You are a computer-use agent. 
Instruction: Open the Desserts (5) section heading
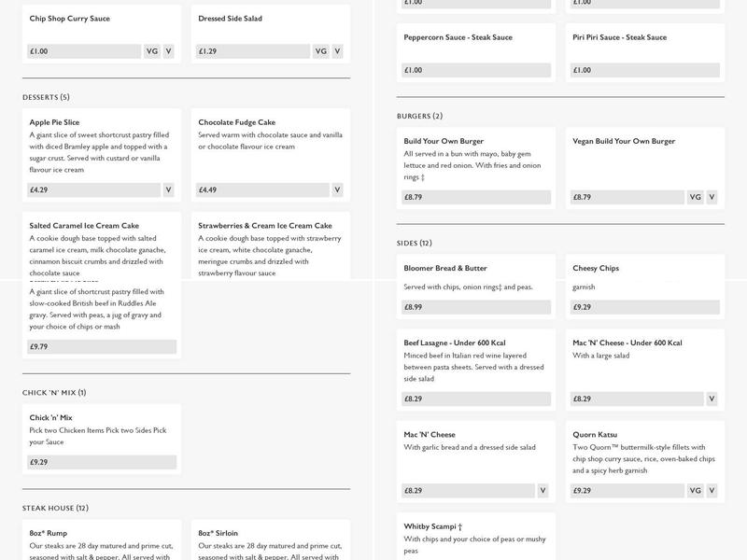[46, 97]
